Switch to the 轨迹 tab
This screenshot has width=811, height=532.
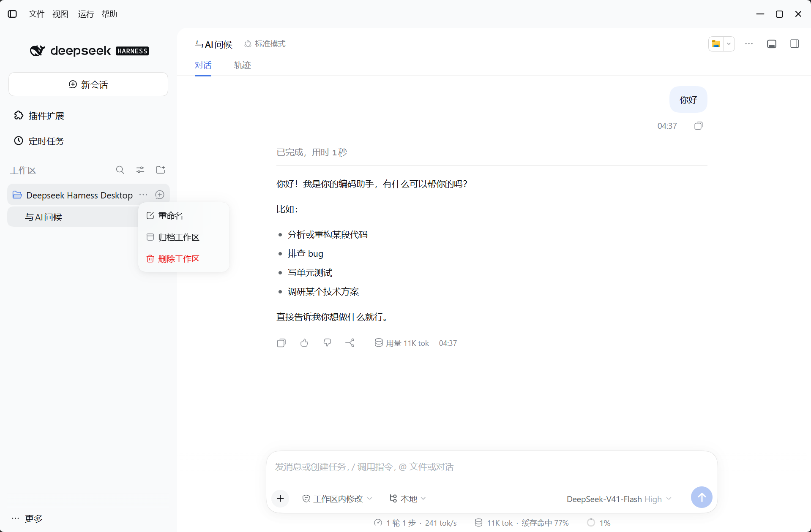click(x=243, y=65)
